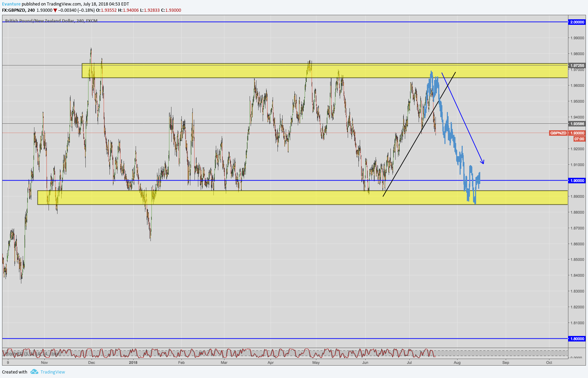
Task: Click the FX:GBPNZD, 240 symbol header
Action: (19, 10)
